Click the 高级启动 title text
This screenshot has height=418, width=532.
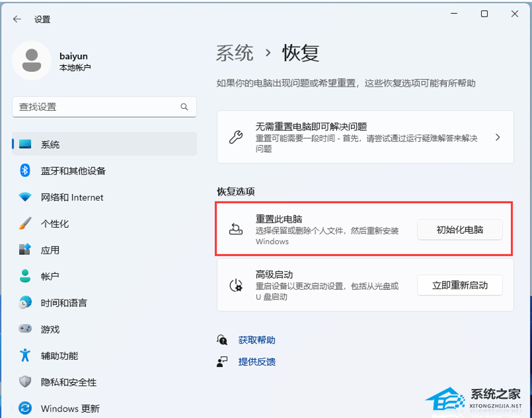pos(274,274)
